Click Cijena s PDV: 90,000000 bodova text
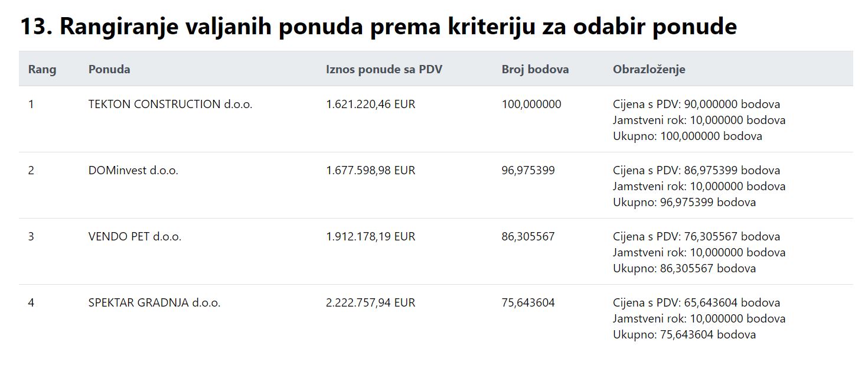 click(x=696, y=105)
